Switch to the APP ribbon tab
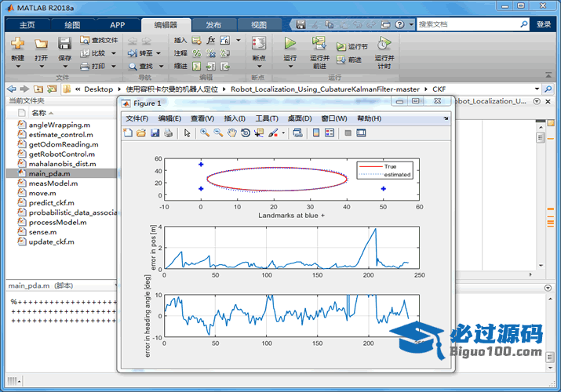561x392 pixels. click(x=118, y=24)
